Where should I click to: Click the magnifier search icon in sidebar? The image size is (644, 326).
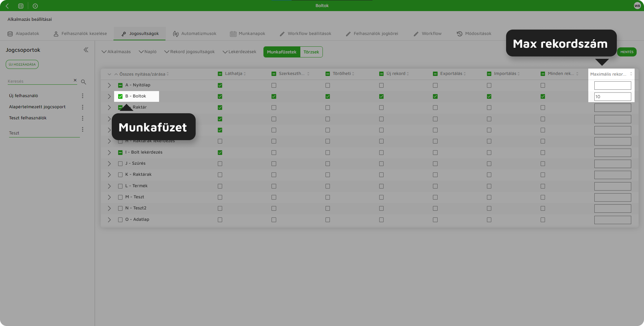(84, 82)
